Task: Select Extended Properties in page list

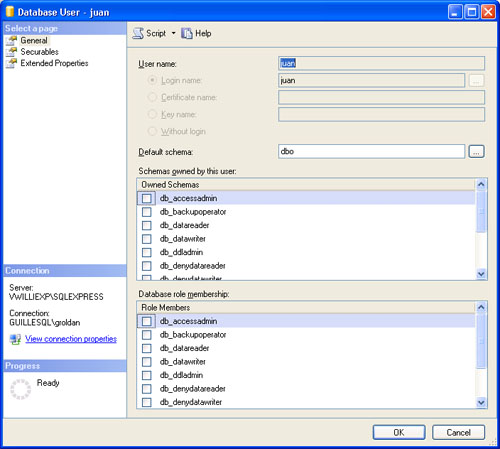Action: pyautogui.click(x=54, y=63)
